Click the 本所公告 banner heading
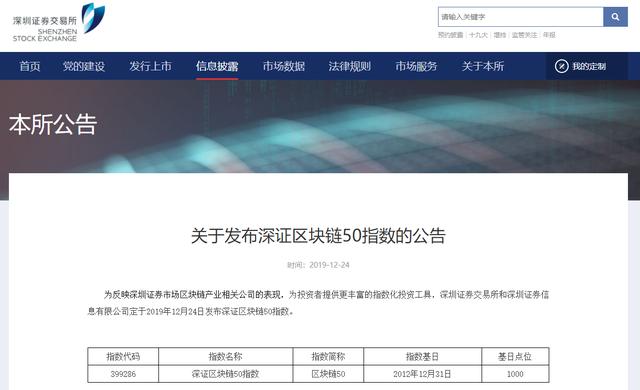Image resolution: width=640 pixels, height=390 pixels. 53,124
